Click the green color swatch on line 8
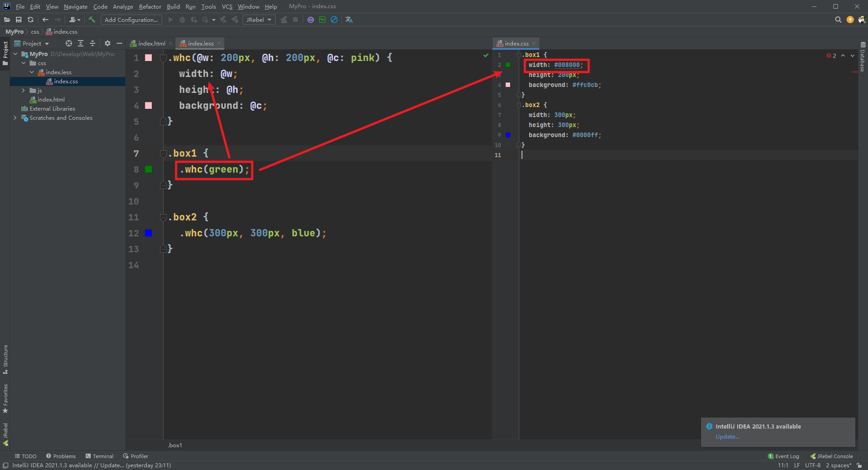868x470 pixels. point(149,169)
